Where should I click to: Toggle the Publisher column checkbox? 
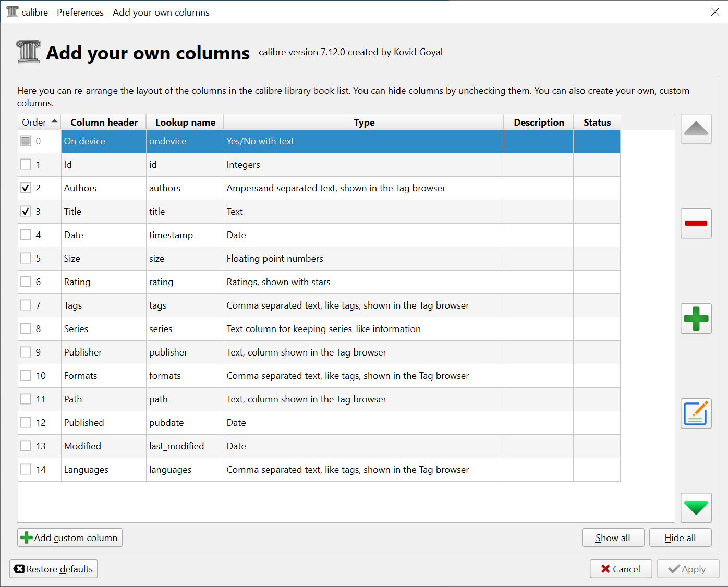pos(26,352)
